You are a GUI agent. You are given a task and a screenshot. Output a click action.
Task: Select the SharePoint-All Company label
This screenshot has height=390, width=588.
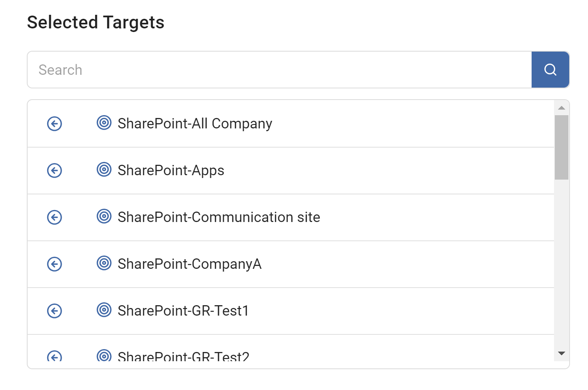pyautogui.click(x=195, y=124)
